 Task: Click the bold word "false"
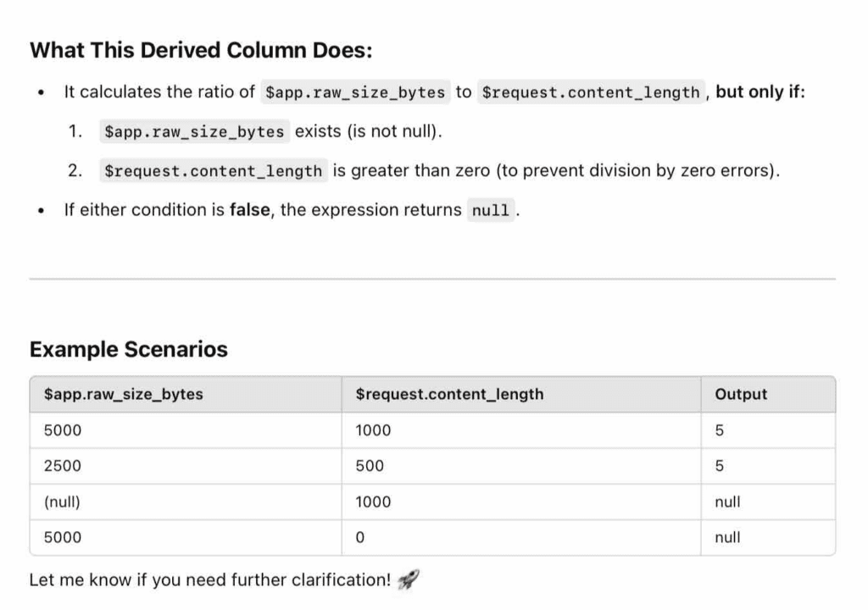point(251,210)
